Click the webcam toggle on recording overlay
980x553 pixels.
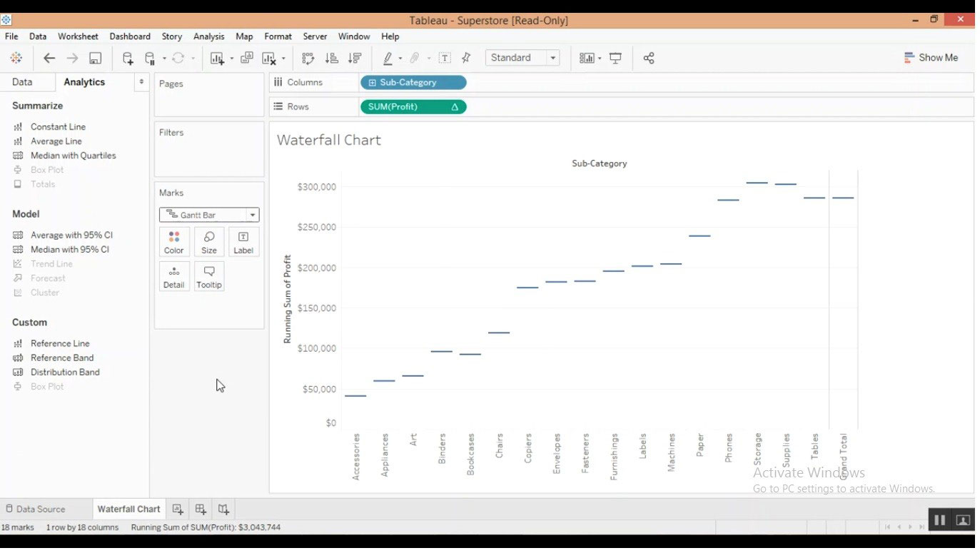point(963,520)
